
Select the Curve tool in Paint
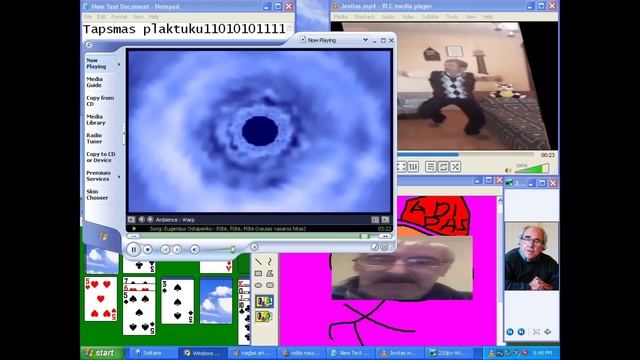coord(269,261)
